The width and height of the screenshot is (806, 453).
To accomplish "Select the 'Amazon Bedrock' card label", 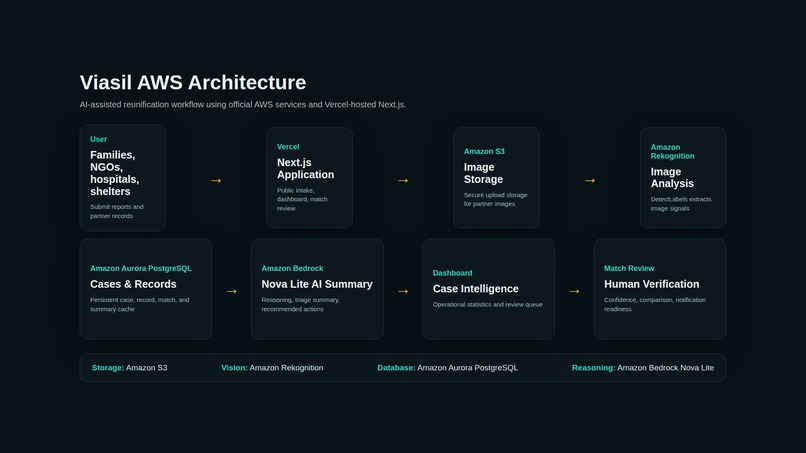I will pyautogui.click(x=292, y=268).
